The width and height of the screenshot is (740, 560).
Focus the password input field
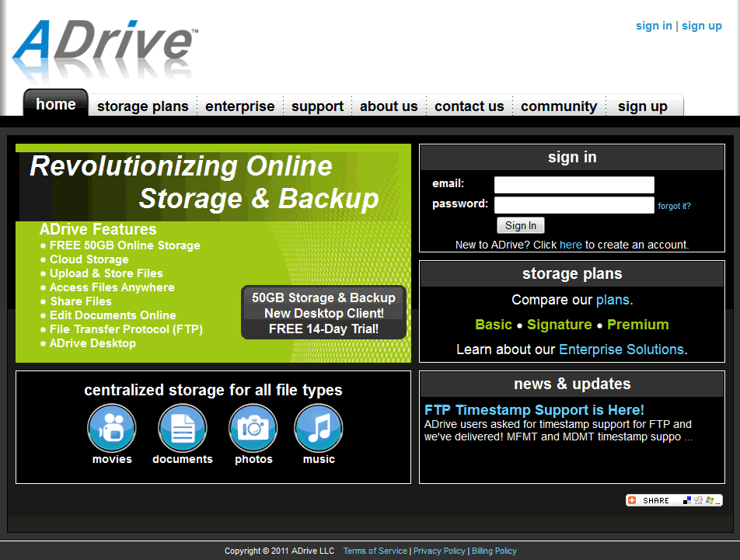(x=574, y=205)
